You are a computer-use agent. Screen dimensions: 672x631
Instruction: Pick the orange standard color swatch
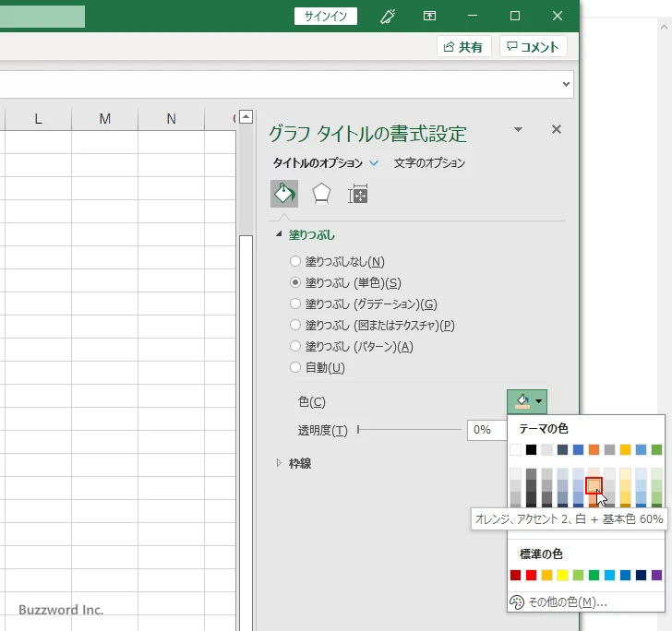pos(546,575)
